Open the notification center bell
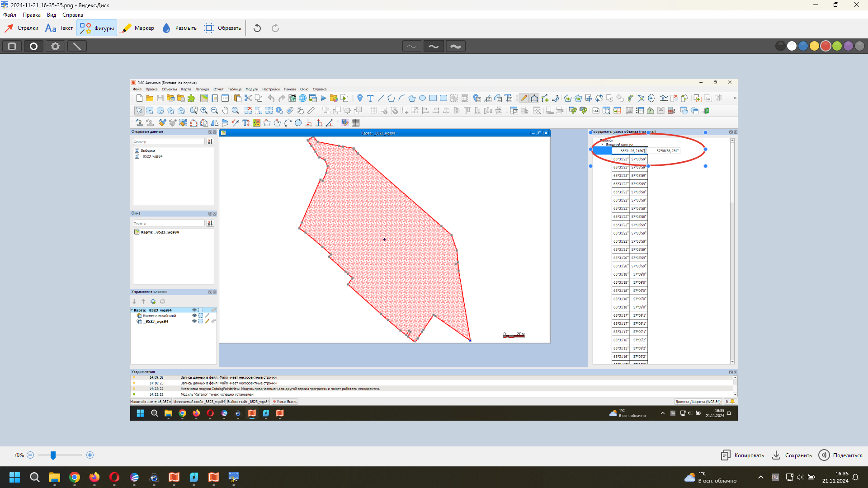The height and width of the screenshot is (488, 868). pyautogui.click(x=855, y=477)
